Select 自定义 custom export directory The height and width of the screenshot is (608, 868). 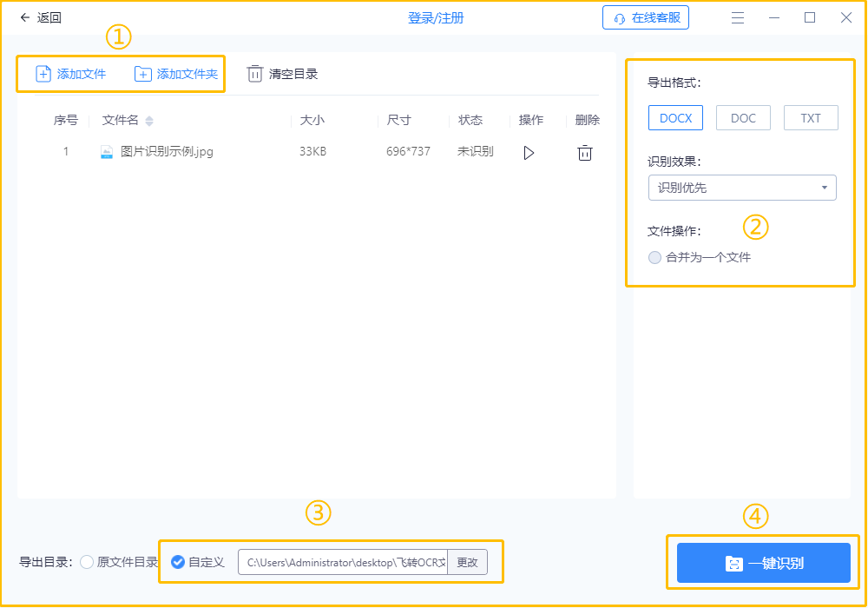198,562
